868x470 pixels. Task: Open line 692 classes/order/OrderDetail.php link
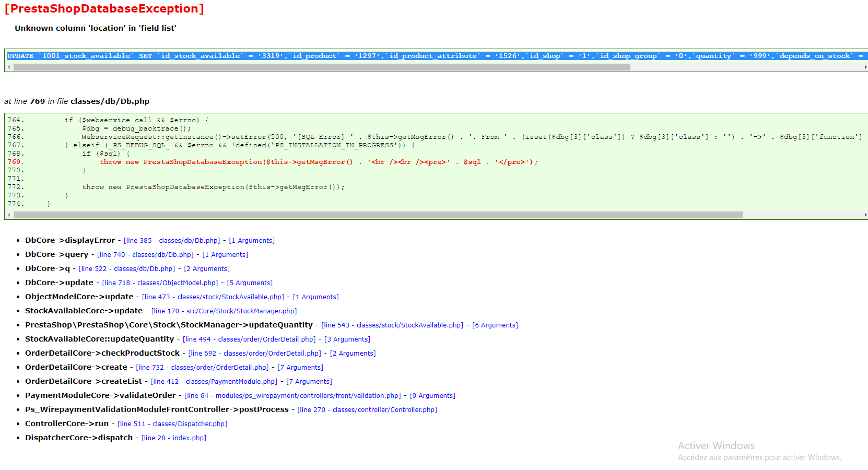point(255,354)
